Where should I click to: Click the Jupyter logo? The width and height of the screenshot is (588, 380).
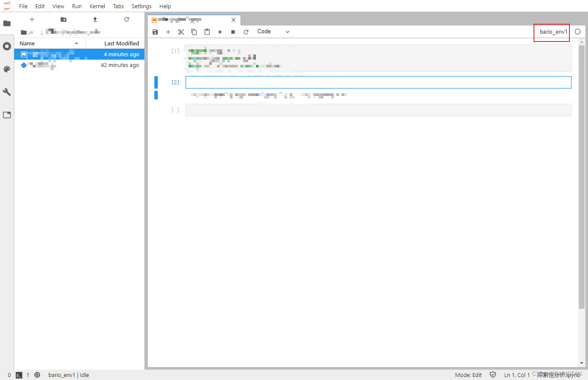(7, 6)
